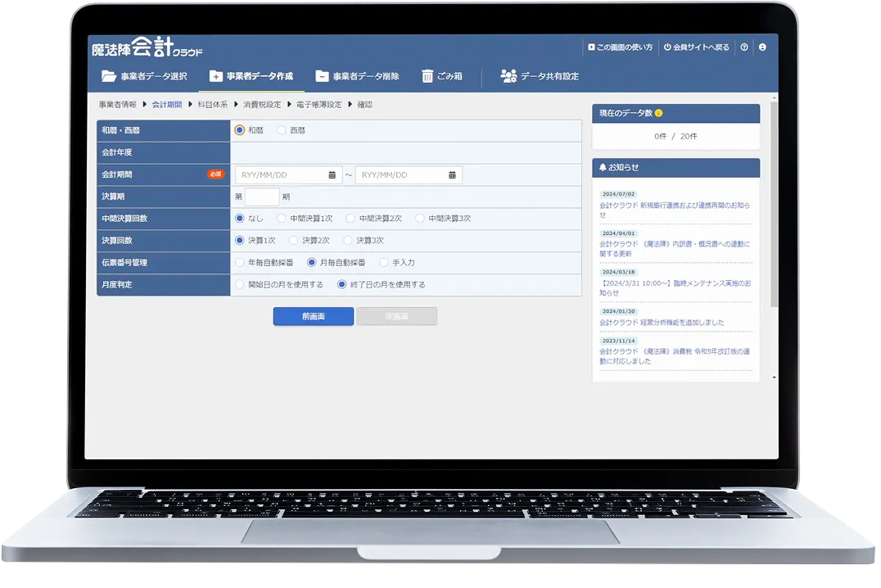This screenshot has width=881, height=588.
Task: Select 年毎自動採番 numbering option
Action: [240, 263]
